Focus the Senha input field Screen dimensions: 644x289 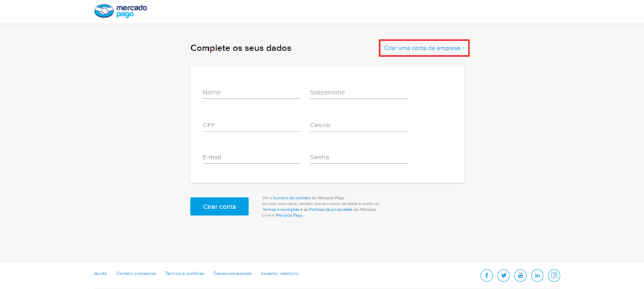[359, 157]
